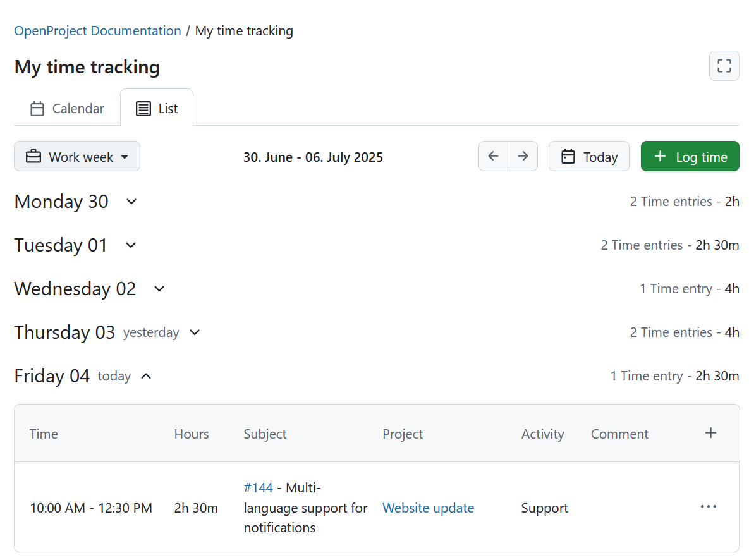This screenshot has width=749, height=560.
Task: Click the briefcase icon in Work week selector
Action: click(33, 156)
